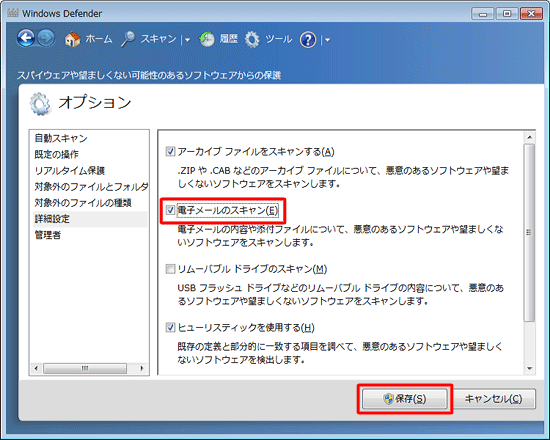Expand the スキャン dropdown arrow

pos(187,40)
